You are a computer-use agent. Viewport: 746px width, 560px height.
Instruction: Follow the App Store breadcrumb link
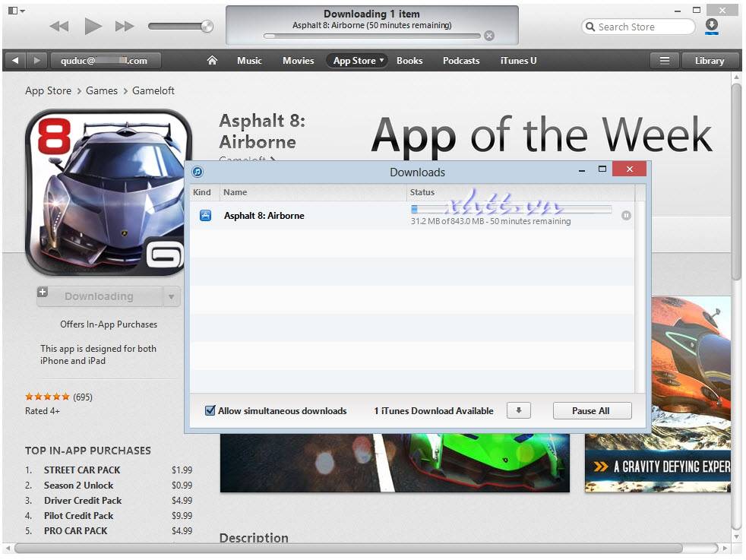click(x=48, y=90)
